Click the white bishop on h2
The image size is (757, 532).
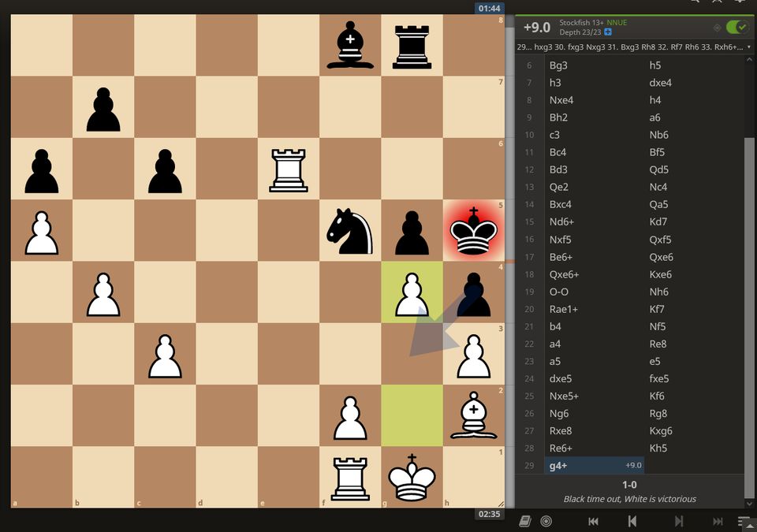(473, 415)
